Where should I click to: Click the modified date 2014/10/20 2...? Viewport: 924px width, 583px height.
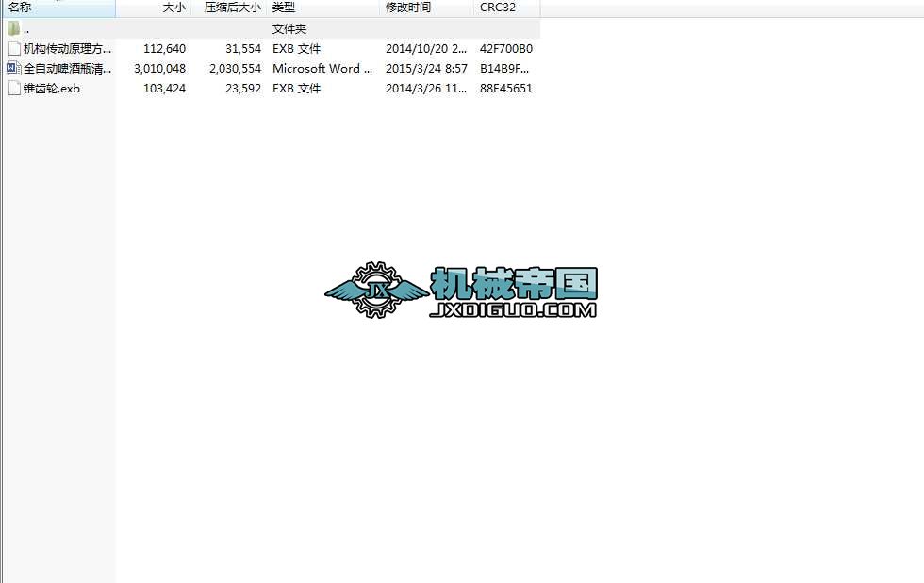click(426, 49)
